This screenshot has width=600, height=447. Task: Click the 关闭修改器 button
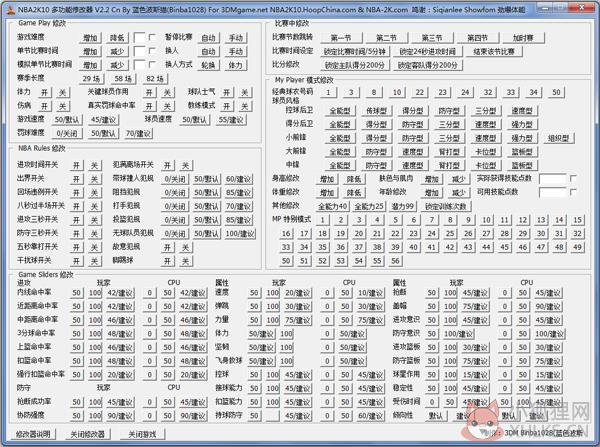click(x=88, y=434)
